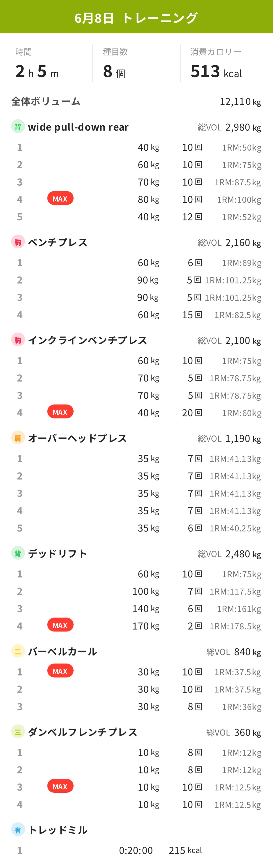Select the MAX badge on the 170 kg deadlift set
The image size is (273, 868).
60,625
